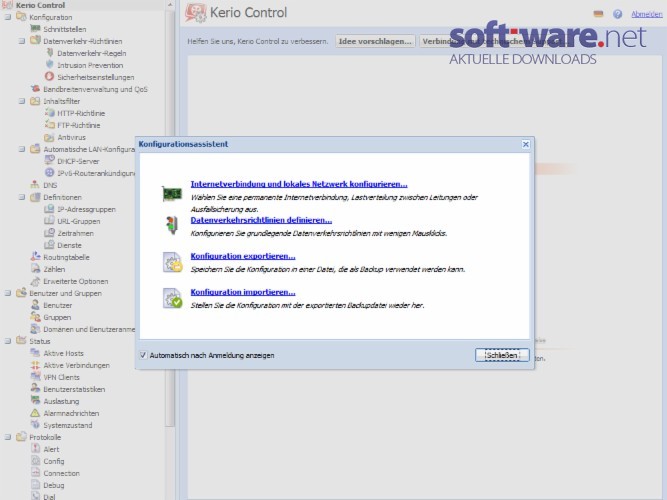Collapse the Automatische LAN-Konfiguration node
The height and width of the screenshot is (500, 667).
22,149
